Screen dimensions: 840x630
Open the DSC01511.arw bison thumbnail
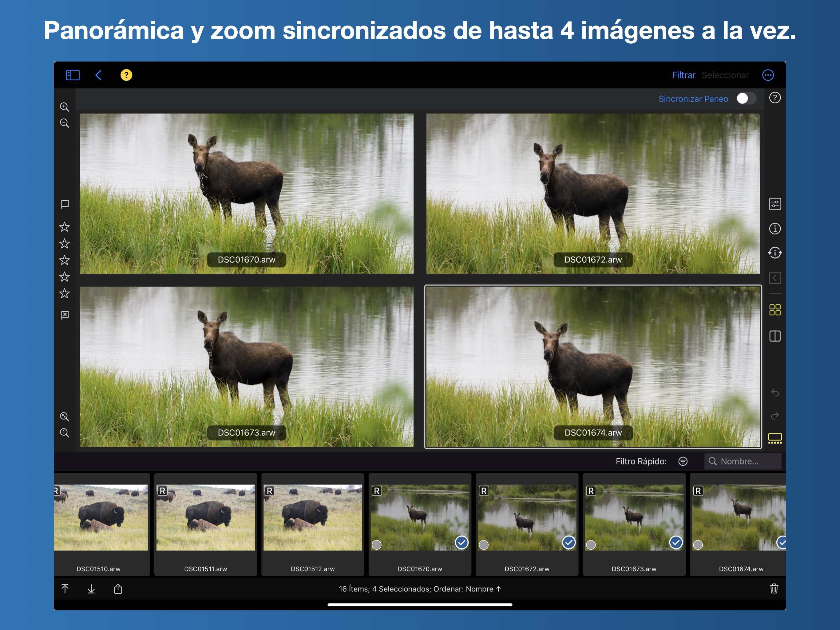pyautogui.click(x=205, y=517)
